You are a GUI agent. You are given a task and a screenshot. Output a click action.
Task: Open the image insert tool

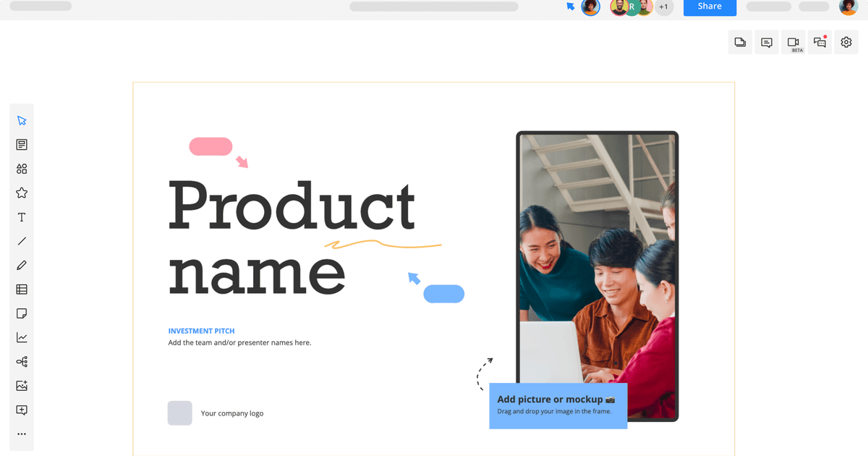point(22,386)
